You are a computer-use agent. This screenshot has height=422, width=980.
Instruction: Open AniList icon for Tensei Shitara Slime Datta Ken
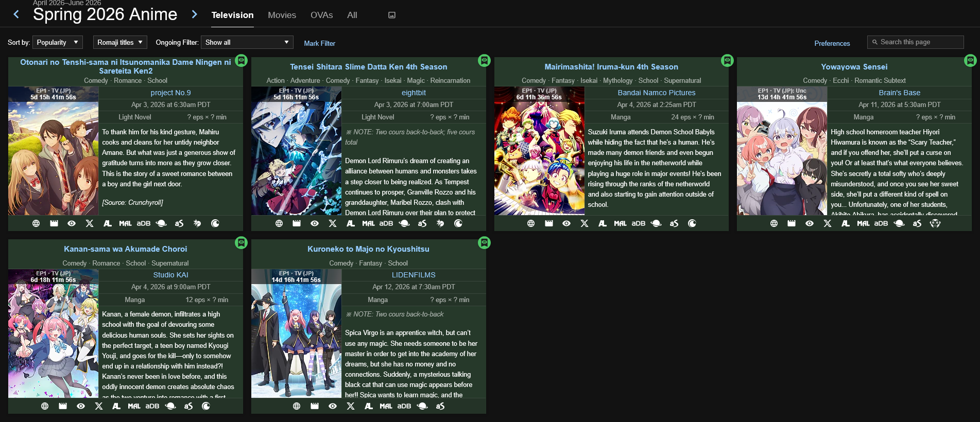[351, 223]
